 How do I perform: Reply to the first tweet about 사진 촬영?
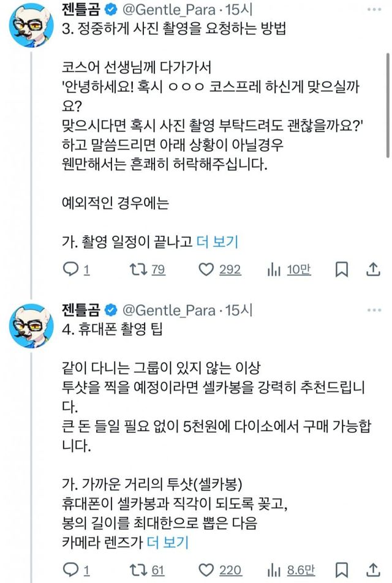point(71,269)
